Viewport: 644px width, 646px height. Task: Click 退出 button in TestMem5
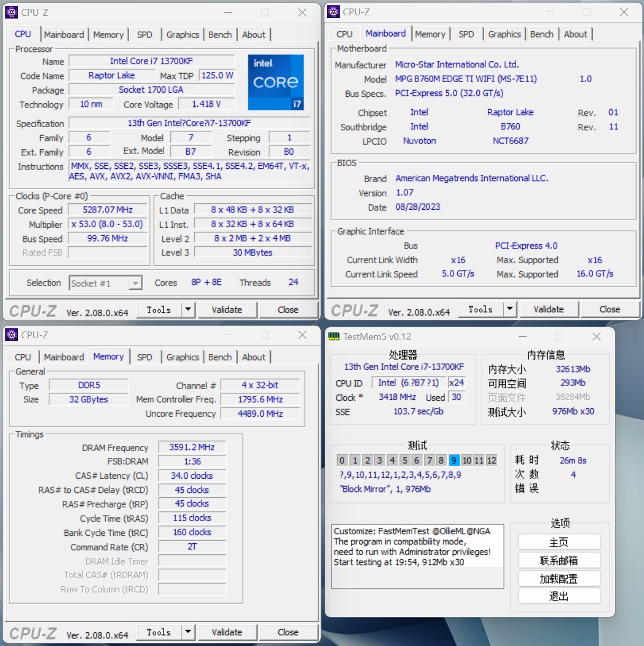[559, 596]
